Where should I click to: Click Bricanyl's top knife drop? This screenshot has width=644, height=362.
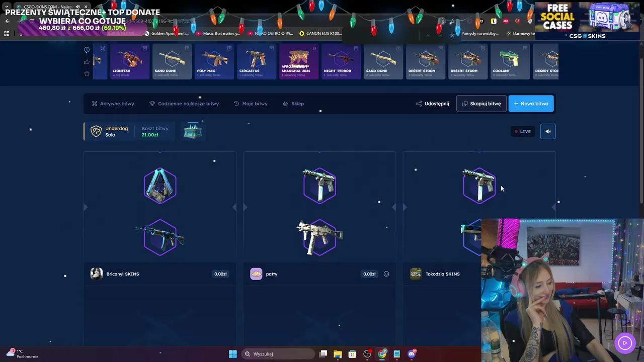(x=160, y=186)
